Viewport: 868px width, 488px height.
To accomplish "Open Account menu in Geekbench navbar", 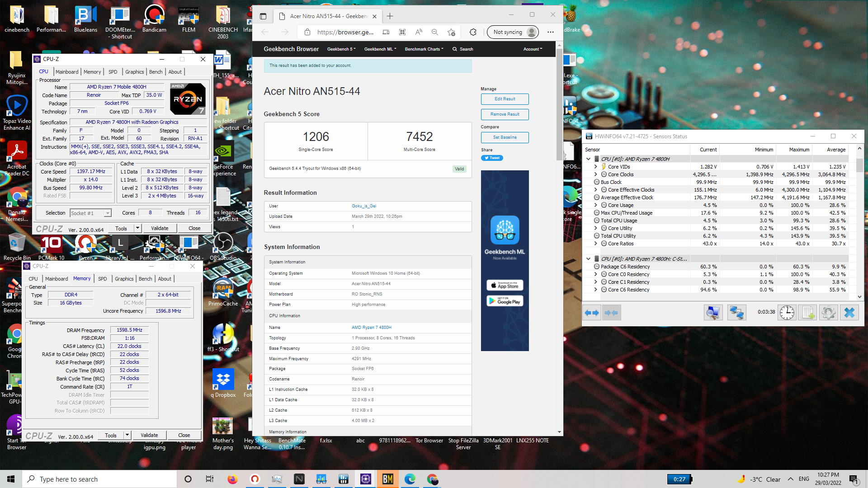I will pyautogui.click(x=533, y=49).
